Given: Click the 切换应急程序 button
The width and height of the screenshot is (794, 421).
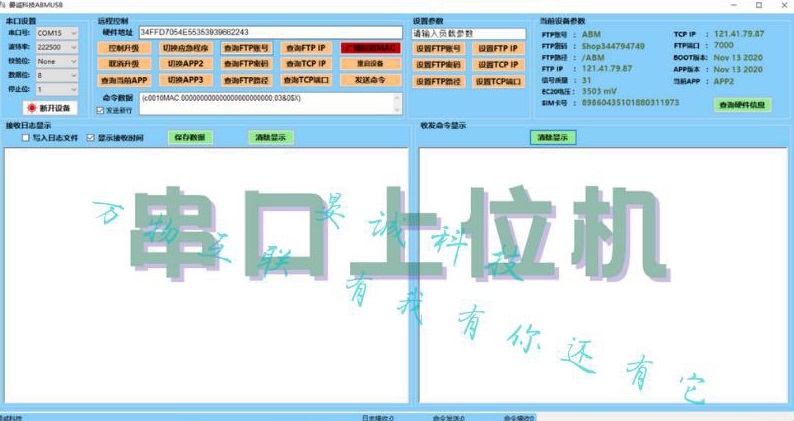Looking at the screenshot, I should [185, 48].
